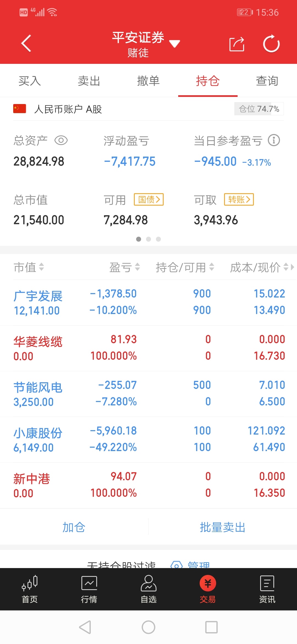Screen dimensions: 297x644
Task: Tap the back arrow icon
Action: coord(26,43)
